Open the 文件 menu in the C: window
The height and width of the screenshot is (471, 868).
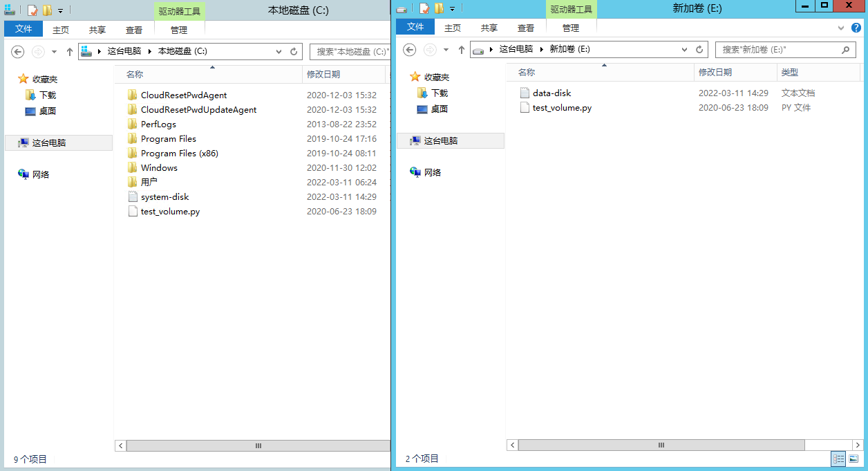point(23,29)
